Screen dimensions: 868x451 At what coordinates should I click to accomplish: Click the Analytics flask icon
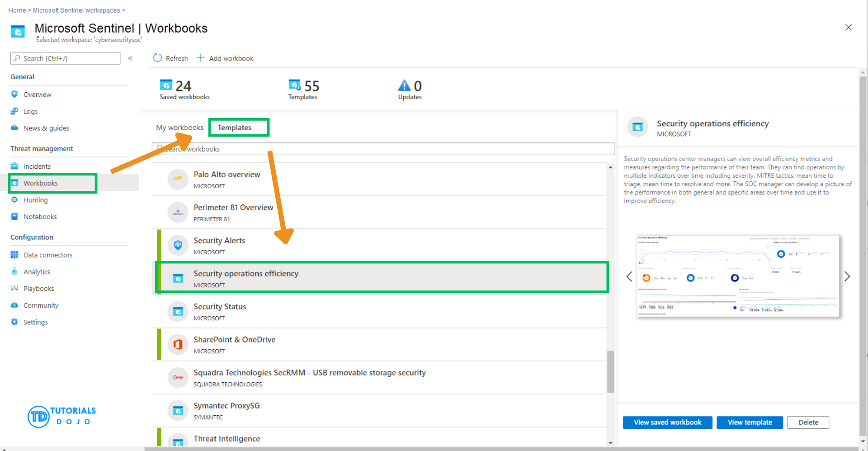tap(14, 271)
